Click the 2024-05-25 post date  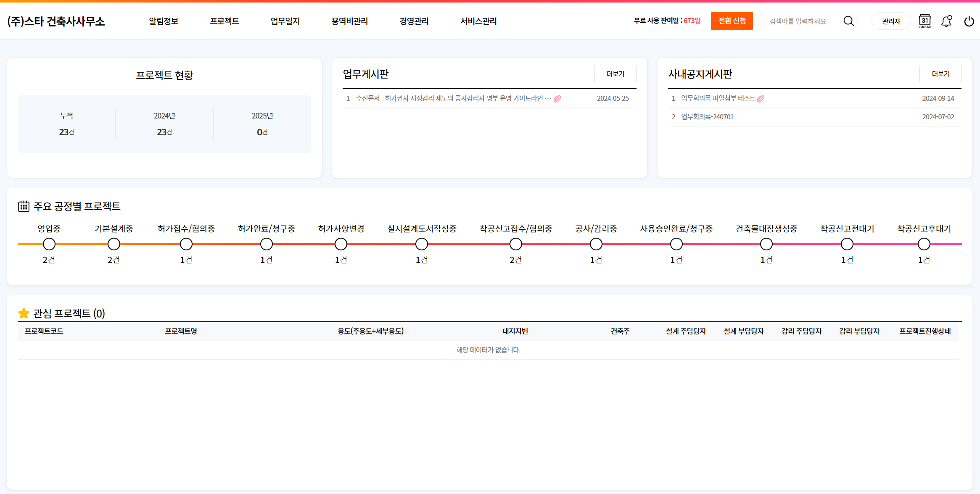(613, 98)
